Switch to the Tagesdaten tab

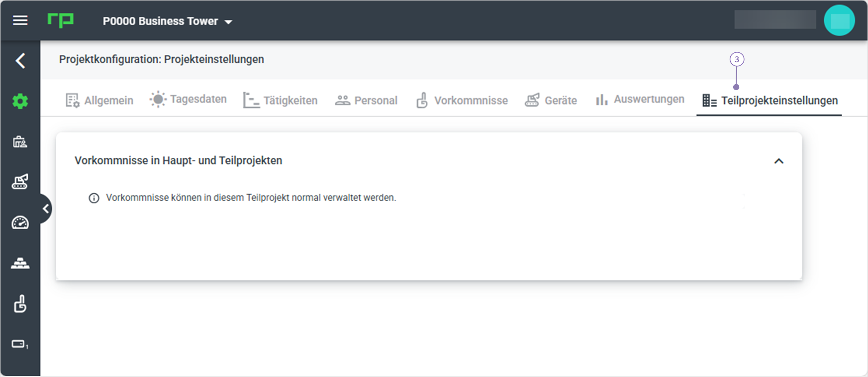(188, 100)
